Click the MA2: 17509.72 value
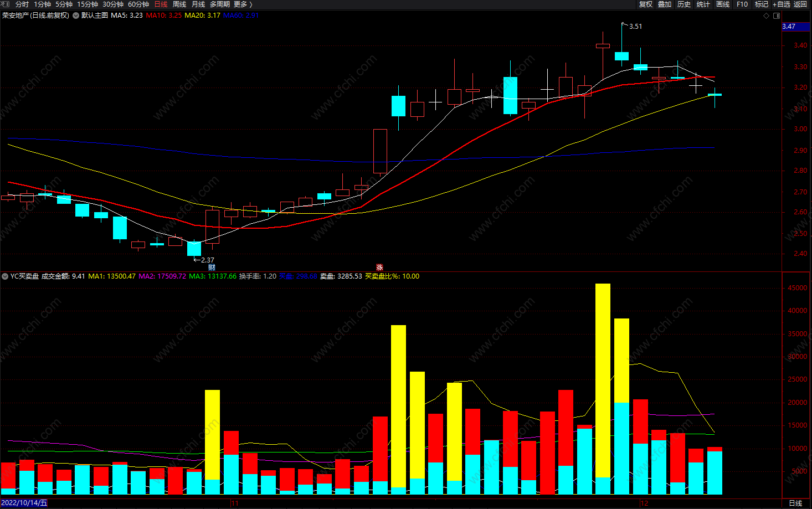 (162, 276)
